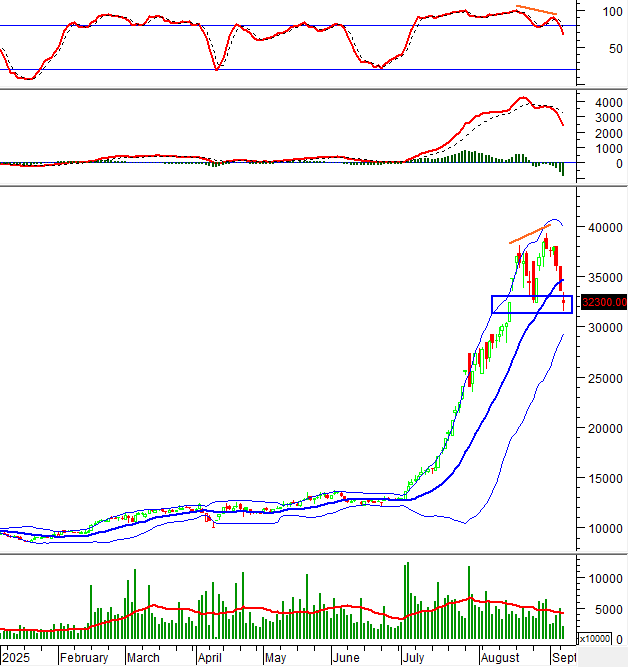
Task: Select the February label on time axis
Action: point(84,658)
